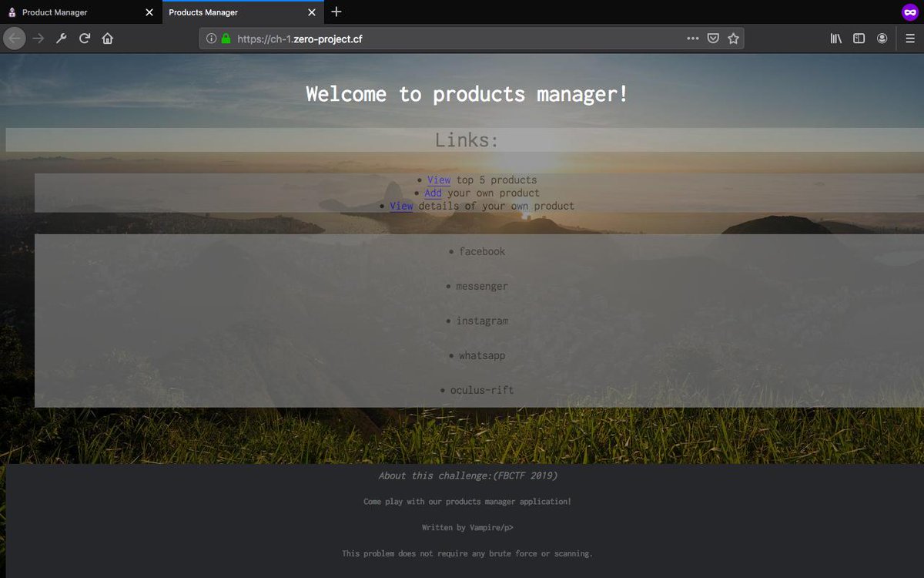Click the instagram list item
The image size is (924, 578).
(x=482, y=321)
